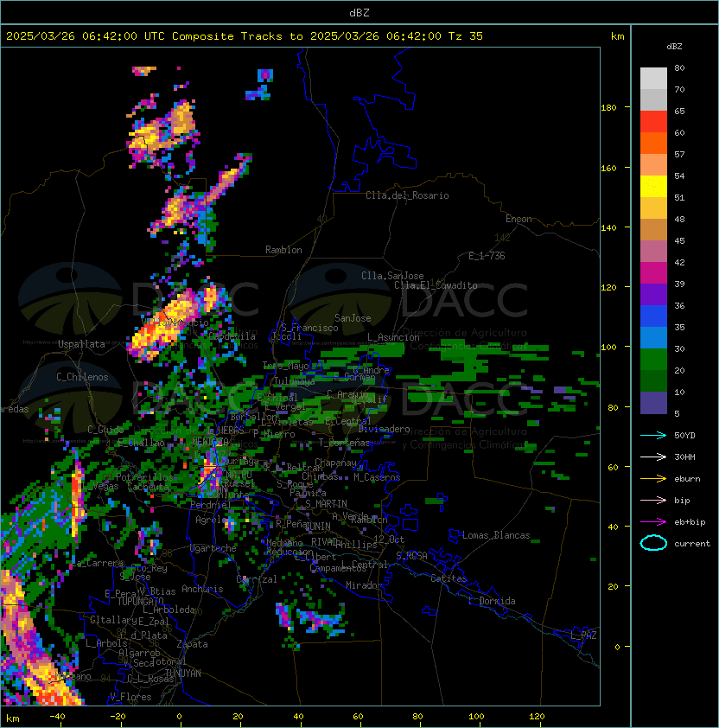Click the 'Lomas_Blancas' map label
Screen dimensions: 719x728
pos(496,535)
